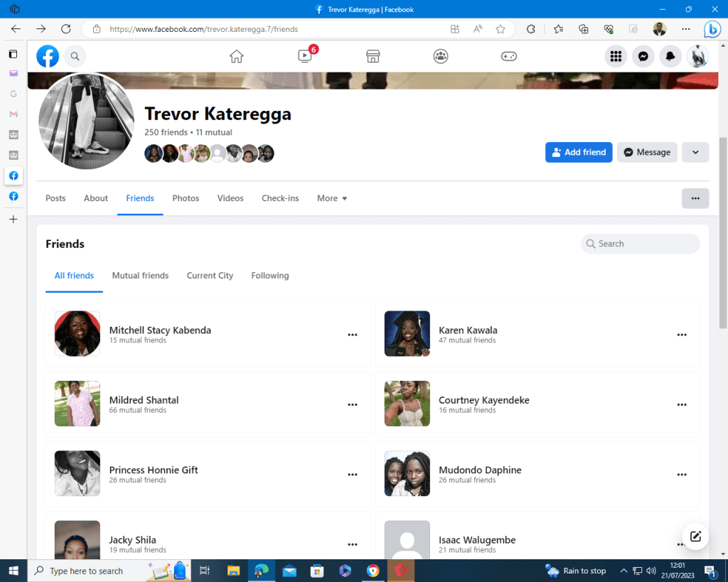Screen dimensions: 728x582
Task: Open options menu for Karen Kawala
Action: click(682, 335)
